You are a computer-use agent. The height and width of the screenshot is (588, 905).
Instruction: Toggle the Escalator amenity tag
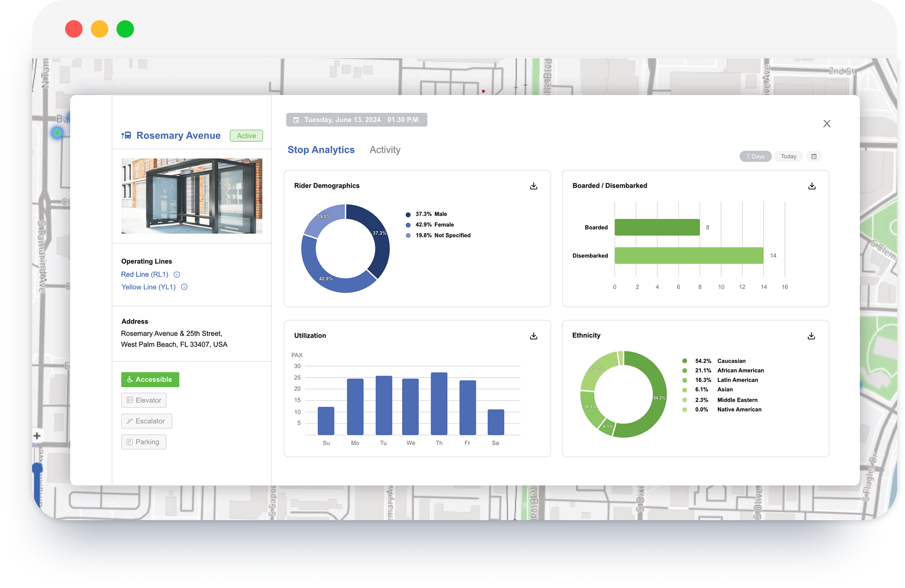click(x=146, y=421)
